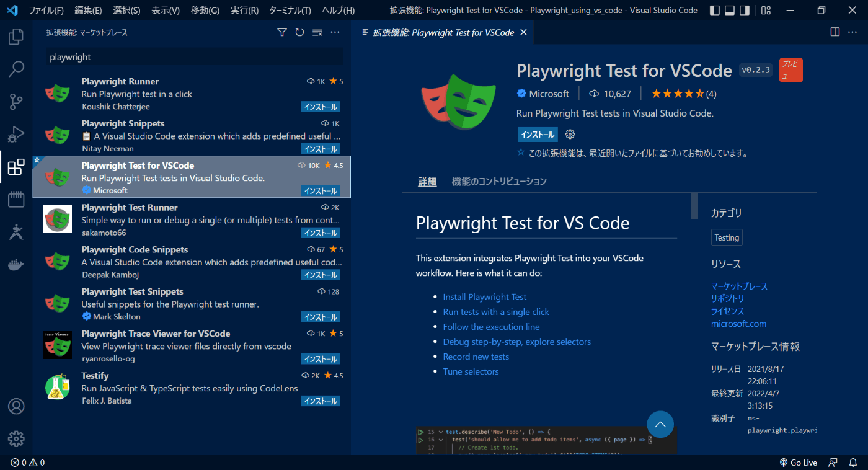868x470 pixels.
Task: Click the star rating in extension header
Action: [684, 94]
